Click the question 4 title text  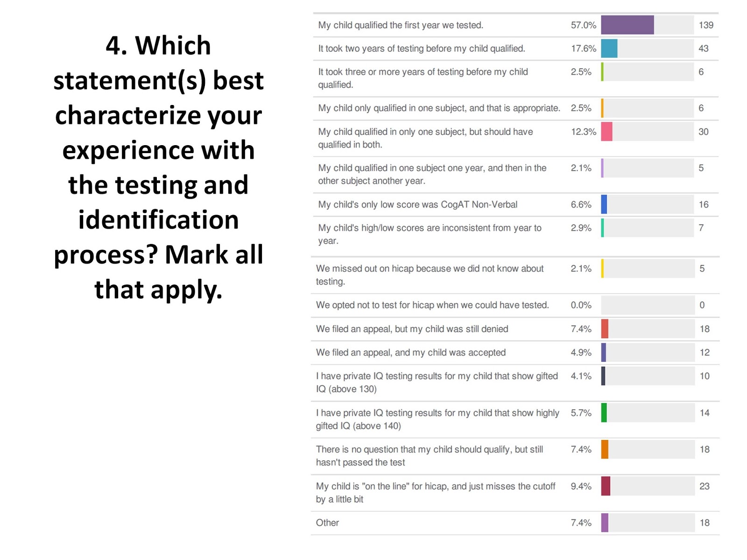158,167
